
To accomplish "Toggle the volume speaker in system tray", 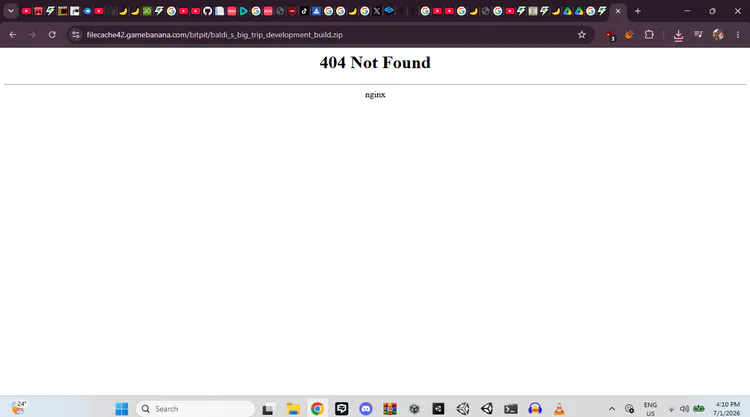I will pos(684,409).
